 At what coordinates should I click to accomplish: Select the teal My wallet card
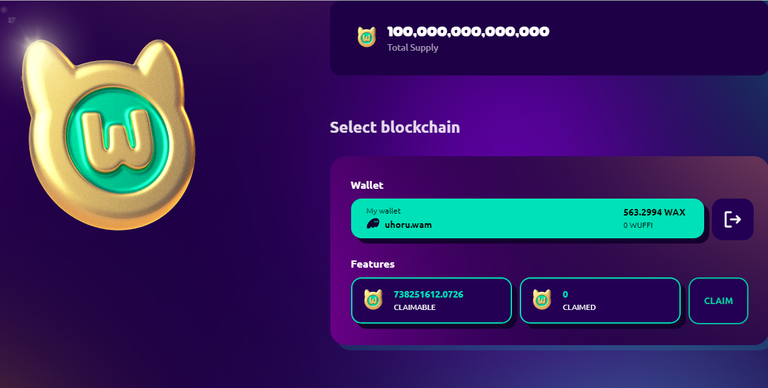pos(528,218)
